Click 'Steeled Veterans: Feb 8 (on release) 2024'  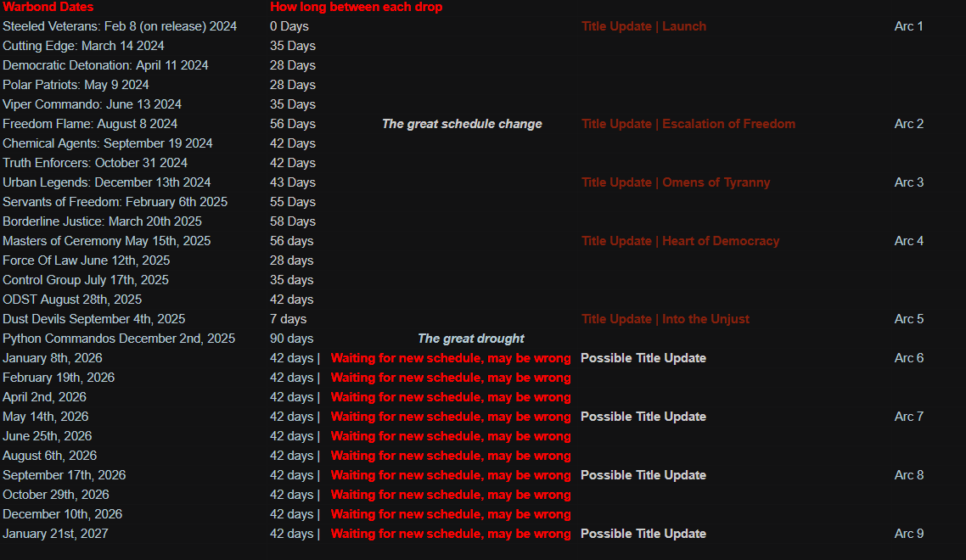120,26
